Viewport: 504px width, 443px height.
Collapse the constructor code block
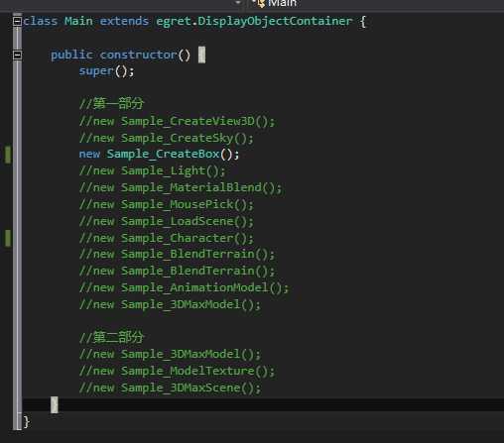coord(17,55)
